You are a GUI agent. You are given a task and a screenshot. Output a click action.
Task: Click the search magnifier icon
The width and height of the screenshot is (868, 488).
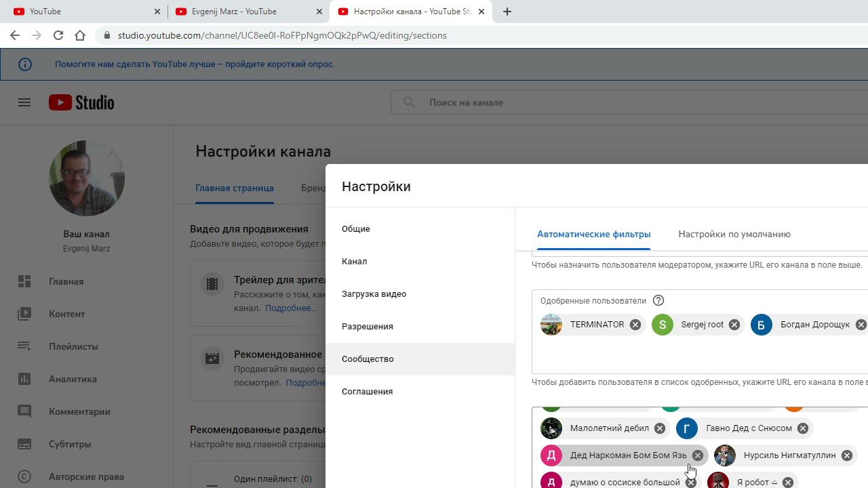(x=409, y=102)
